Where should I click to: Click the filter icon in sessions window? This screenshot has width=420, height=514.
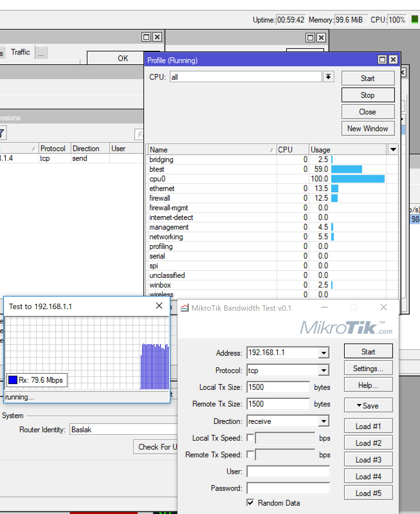click(2, 133)
